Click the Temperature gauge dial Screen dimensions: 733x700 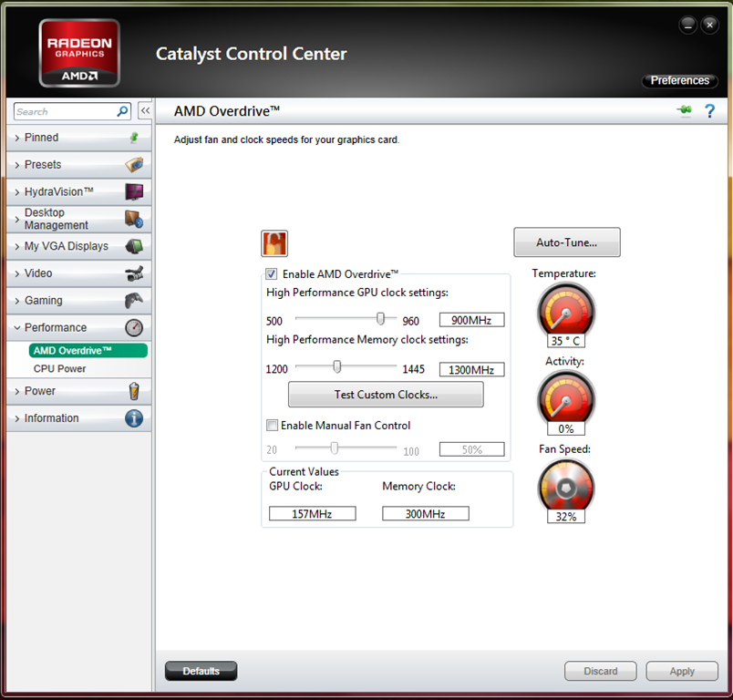tap(565, 310)
